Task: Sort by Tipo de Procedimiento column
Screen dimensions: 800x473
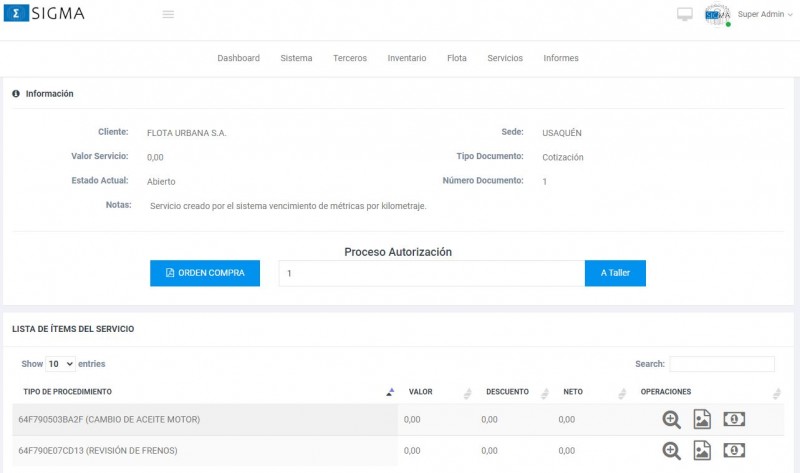Action: pyautogui.click(x=200, y=392)
